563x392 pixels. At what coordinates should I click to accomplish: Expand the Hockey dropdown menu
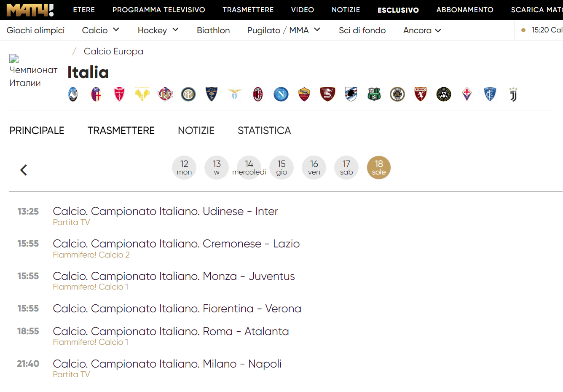coord(158,30)
